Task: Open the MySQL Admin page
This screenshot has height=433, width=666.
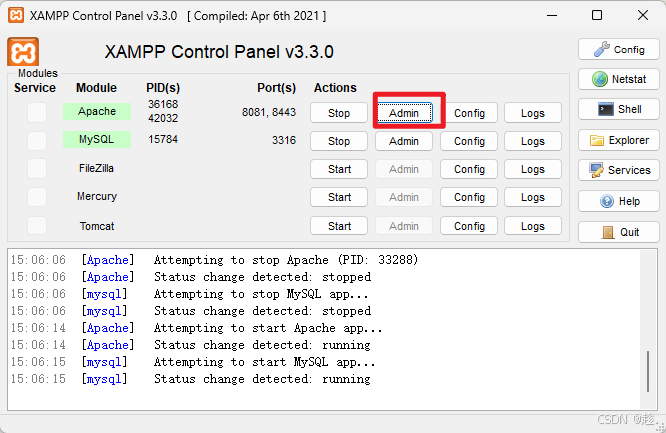Action: pos(404,141)
